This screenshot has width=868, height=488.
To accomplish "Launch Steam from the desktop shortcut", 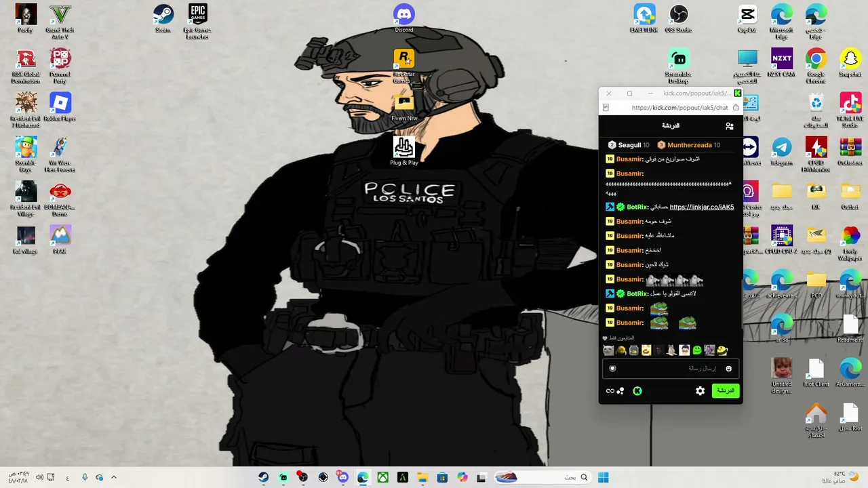I will (163, 18).
